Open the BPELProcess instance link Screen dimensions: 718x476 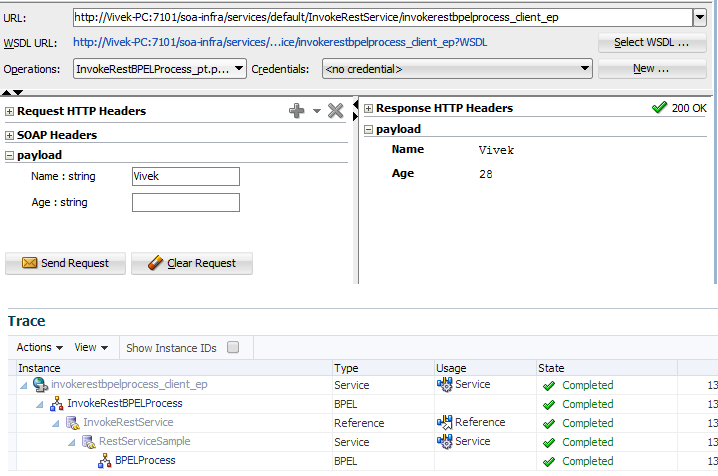(x=145, y=460)
